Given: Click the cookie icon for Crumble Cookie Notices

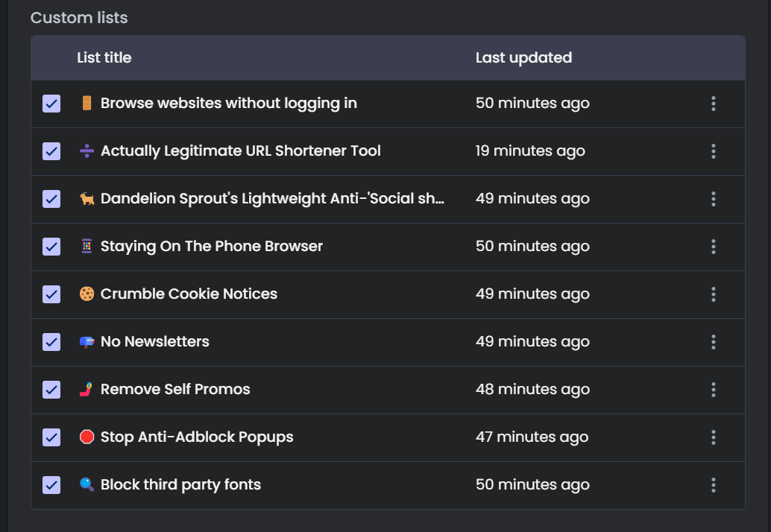Looking at the screenshot, I should (x=86, y=294).
